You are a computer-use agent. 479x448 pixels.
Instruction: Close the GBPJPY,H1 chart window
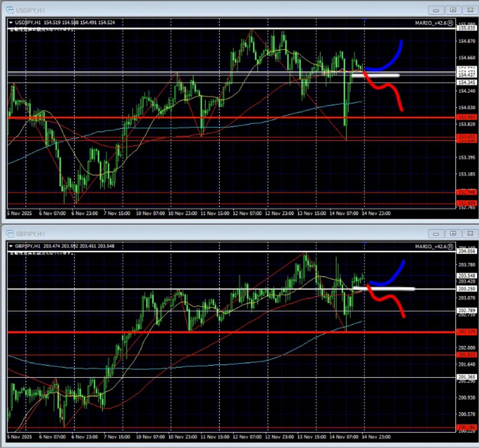tap(470, 233)
